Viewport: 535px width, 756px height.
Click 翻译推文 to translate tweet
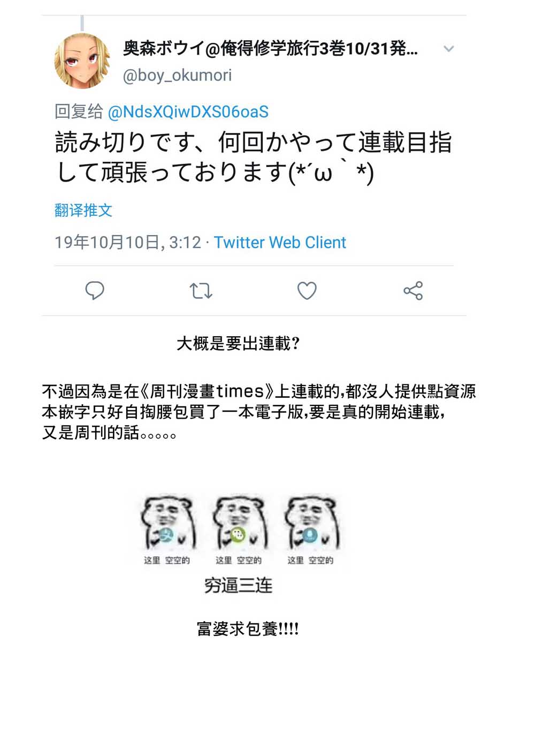coord(83,210)
